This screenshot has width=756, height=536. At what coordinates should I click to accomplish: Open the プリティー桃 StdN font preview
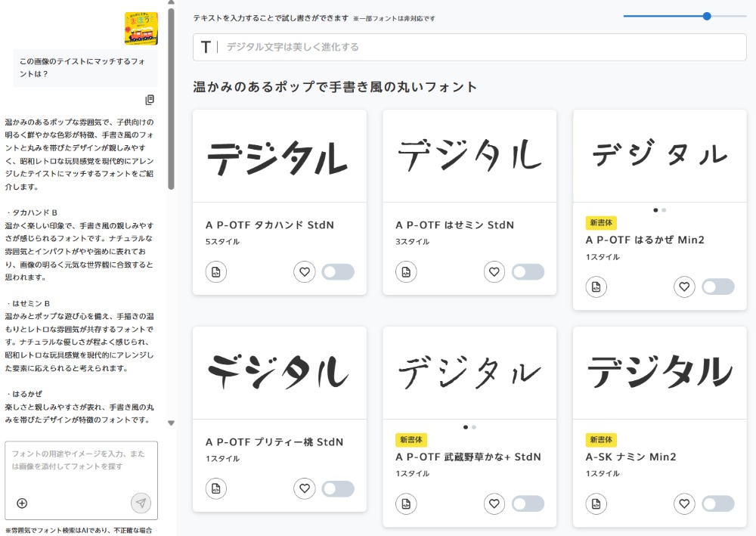coord(280,373)
